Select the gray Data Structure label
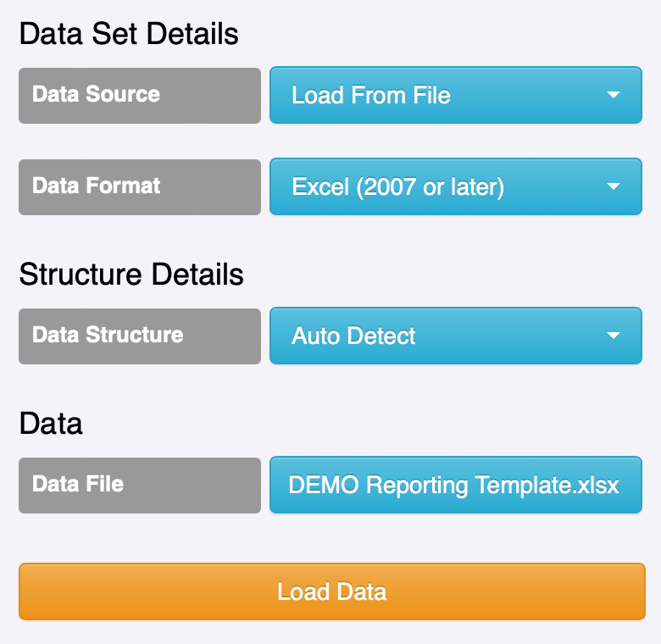 [139, 336]
